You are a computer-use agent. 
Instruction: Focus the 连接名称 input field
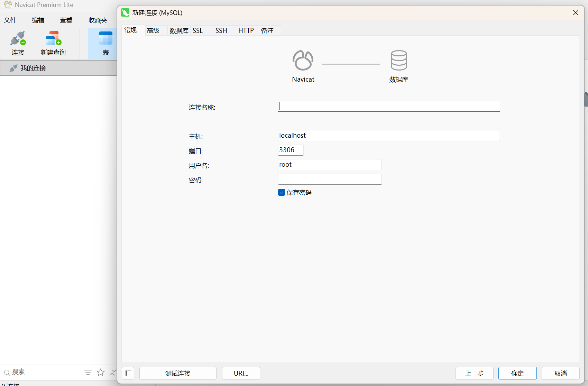[x=389, y=107]
